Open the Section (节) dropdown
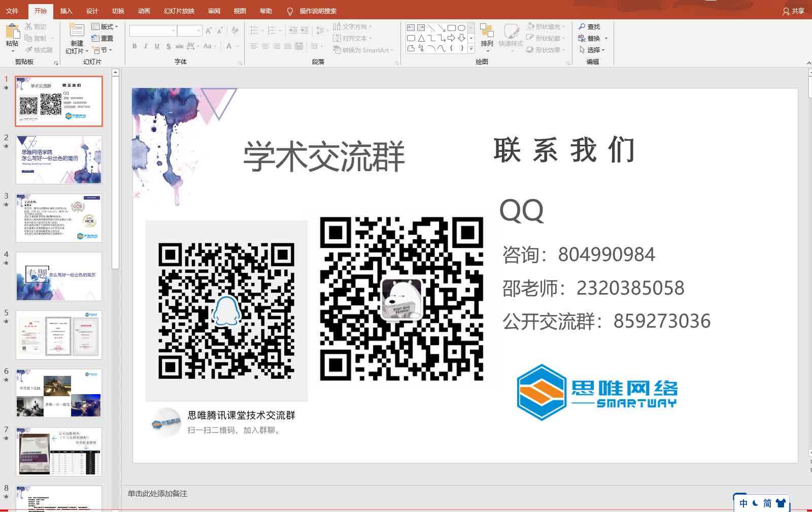The height and width of the screenshot is (512, 812). tap(103, 50)
